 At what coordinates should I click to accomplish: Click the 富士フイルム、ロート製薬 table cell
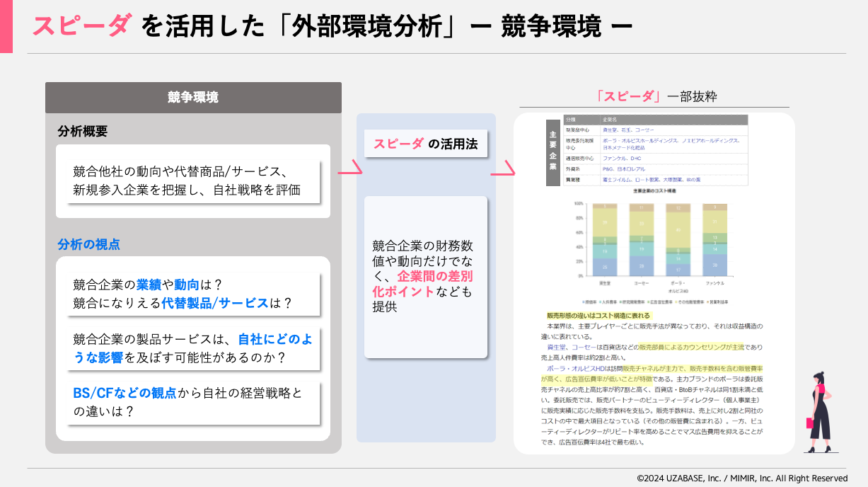click(674, 181)
